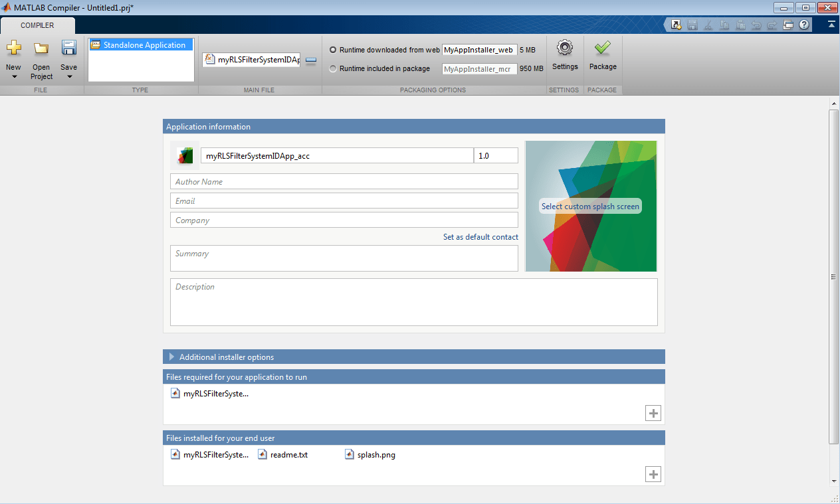Click the Save floppy disk icon

tap(68, 48)
